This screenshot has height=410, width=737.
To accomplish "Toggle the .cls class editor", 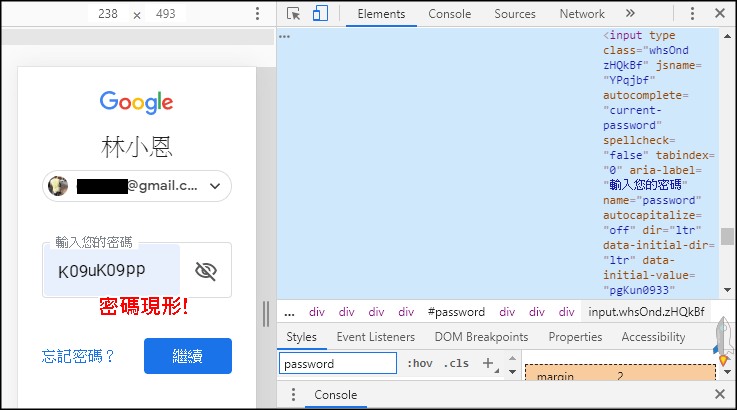I will click(455, 364).
